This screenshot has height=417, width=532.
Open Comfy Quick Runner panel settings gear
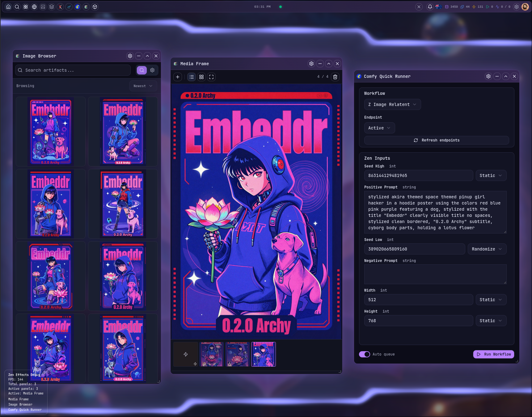coord(488,76)
